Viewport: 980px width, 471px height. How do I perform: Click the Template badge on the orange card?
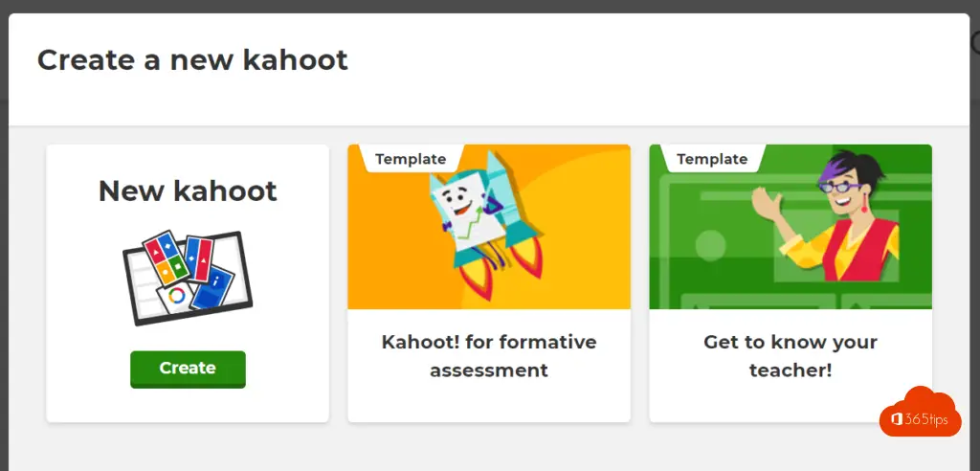pos(411,159)
